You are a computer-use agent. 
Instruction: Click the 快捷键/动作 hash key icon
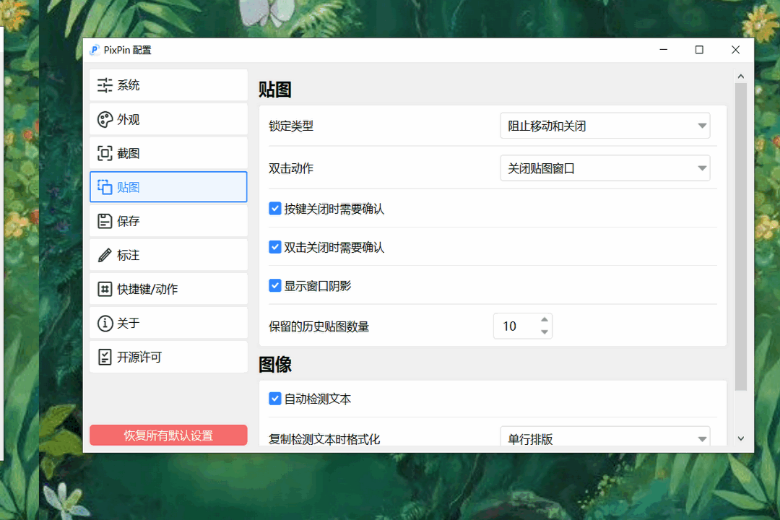click(105, 289)
